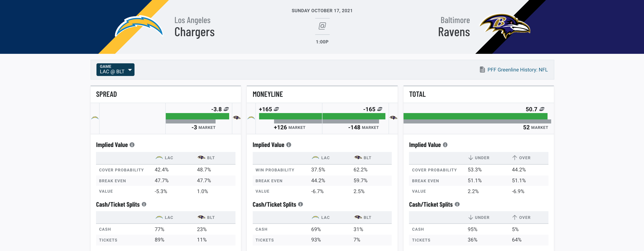Image resolution: width=644 pixels, height=251 pixels.
Task: Click Ravens icon right of Moneyline bar
Action: (393, 118)
